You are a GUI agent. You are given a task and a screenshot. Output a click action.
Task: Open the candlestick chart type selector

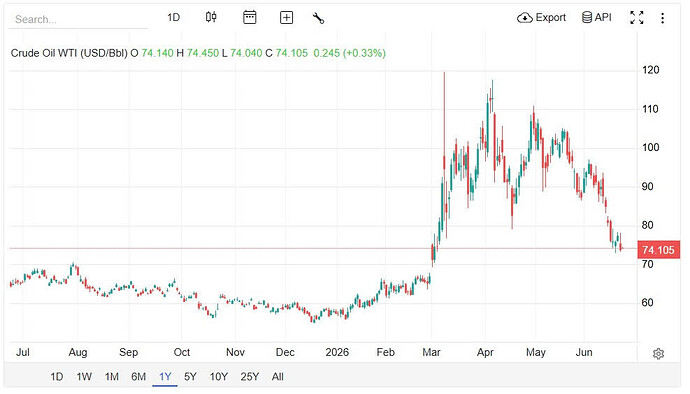pyautogui.click(x=211, y=18)
